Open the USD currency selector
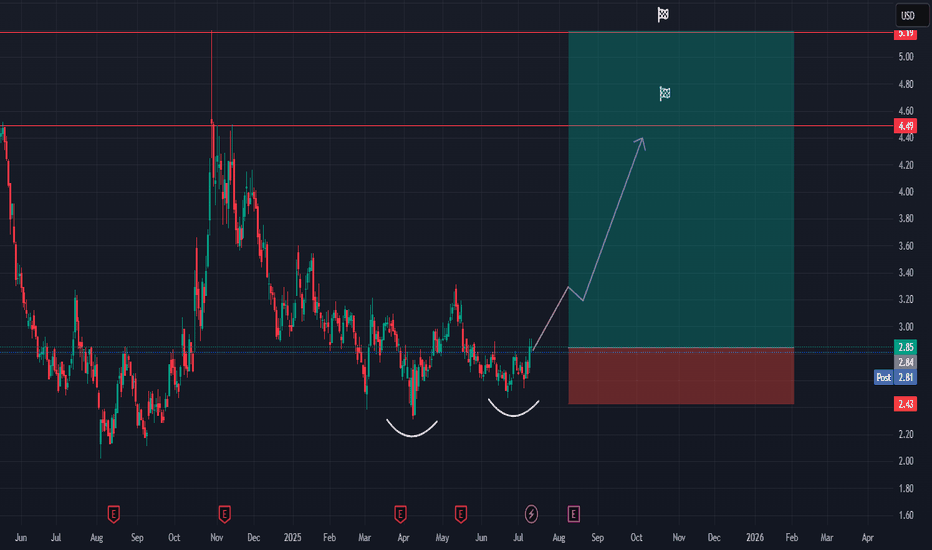The image size is (932, 550). coord(910,16)
